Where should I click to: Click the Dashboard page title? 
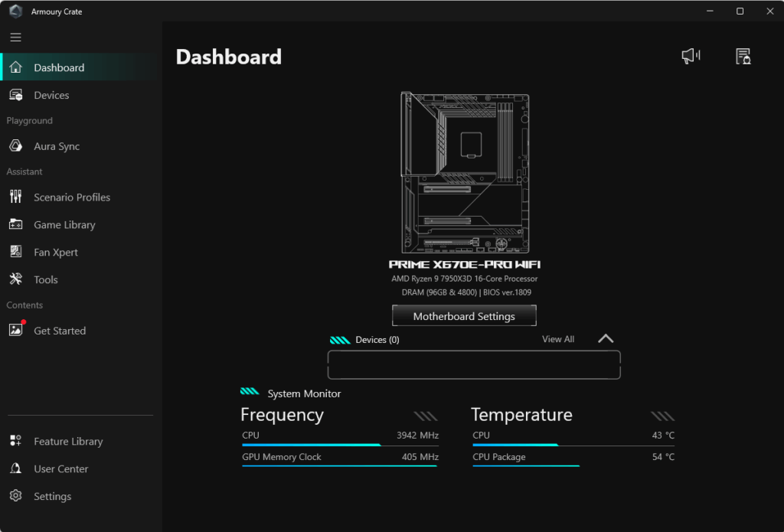(x=228, y=57)
